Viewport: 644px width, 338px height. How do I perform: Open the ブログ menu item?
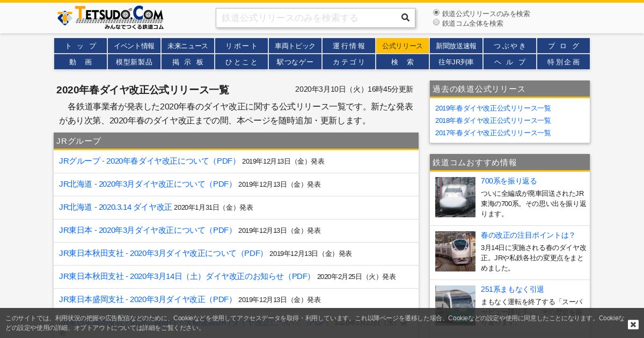(x=563, y=46)
